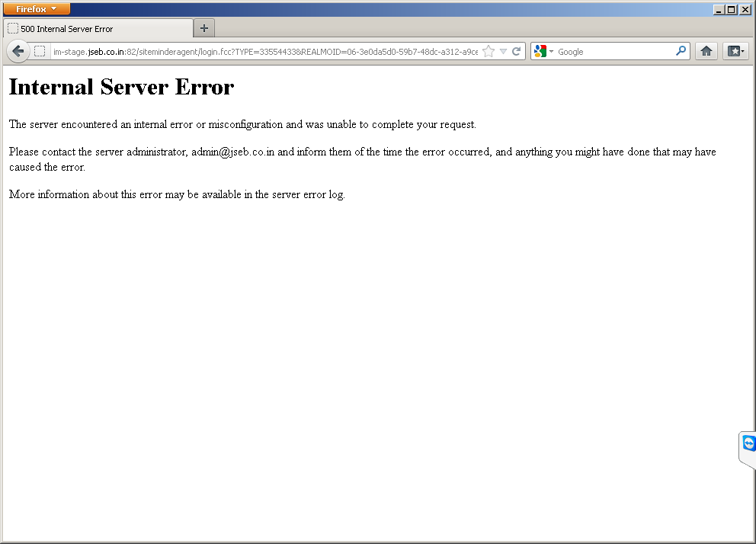Reload the current page
The image size is (756, 544).
tap(517, 51)
